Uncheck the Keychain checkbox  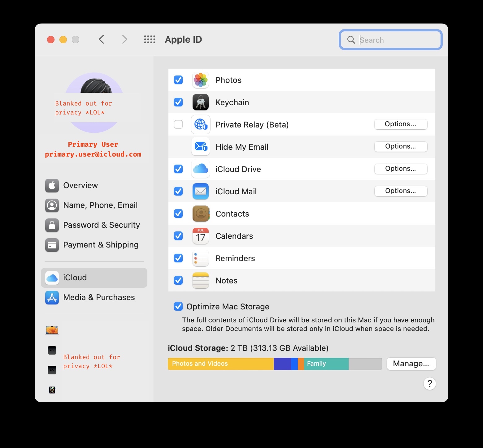click(x=178, y=102)
